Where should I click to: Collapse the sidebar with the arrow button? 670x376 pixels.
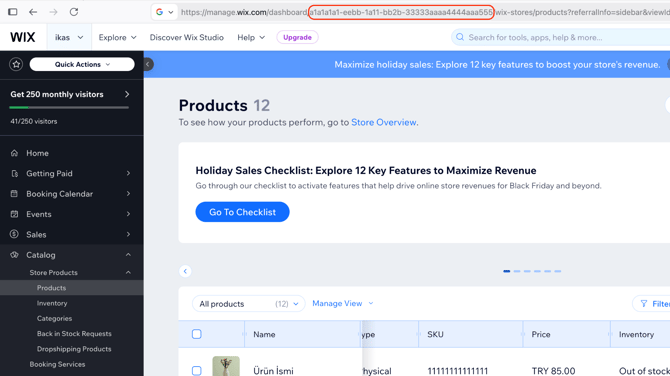click(148, 65)
